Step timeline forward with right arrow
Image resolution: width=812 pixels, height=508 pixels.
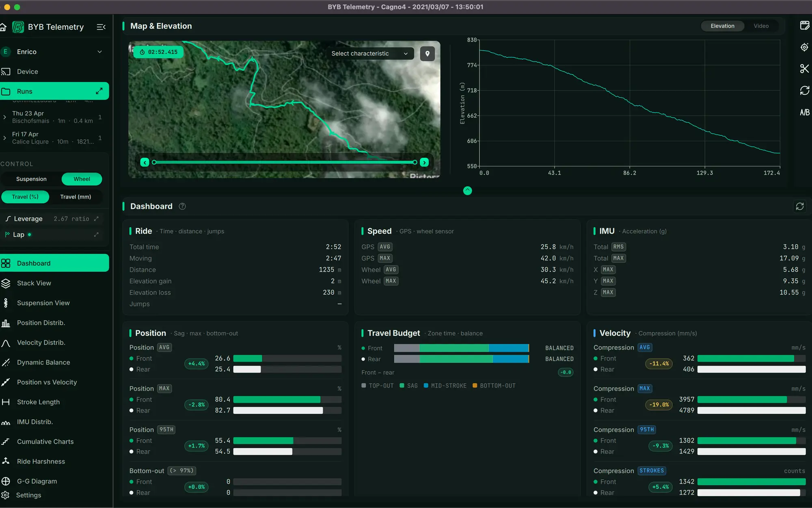click(x=424, y=163)
